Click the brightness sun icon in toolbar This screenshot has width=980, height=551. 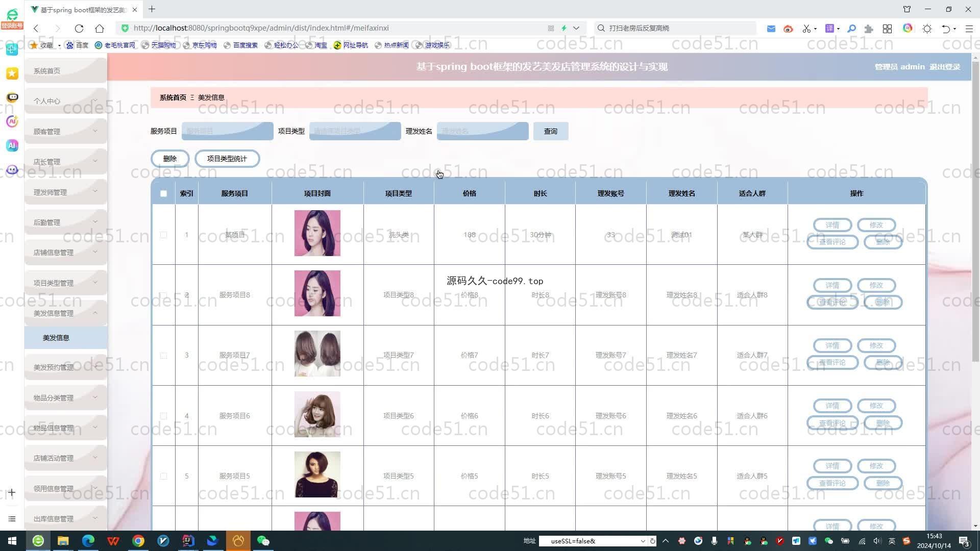927,29
